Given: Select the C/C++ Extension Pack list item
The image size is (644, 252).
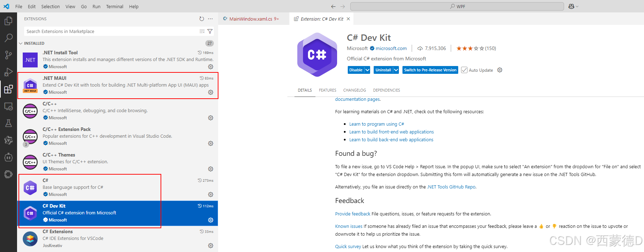Looking at the screenshot, I should point(118,137).
